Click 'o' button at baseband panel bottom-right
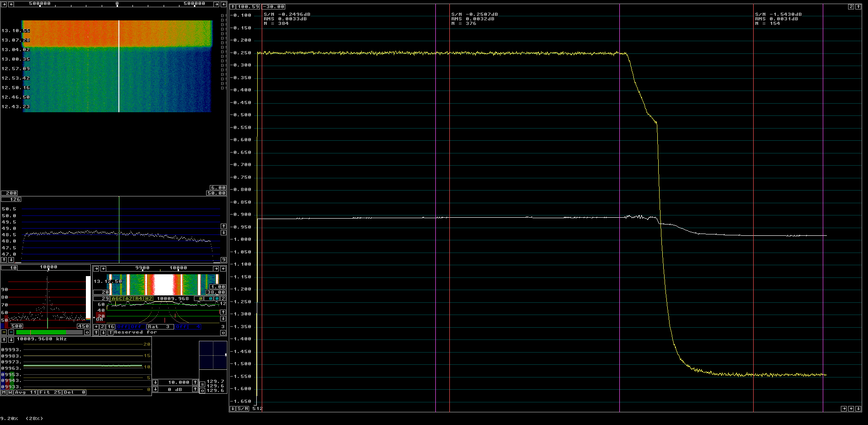 [x=223, y=333]
